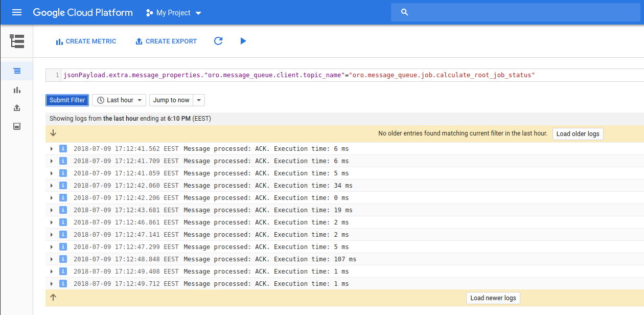This screenshot has width=644, height=315.
Task: Open the My Project selector dropdown
Action: [174, 13]
